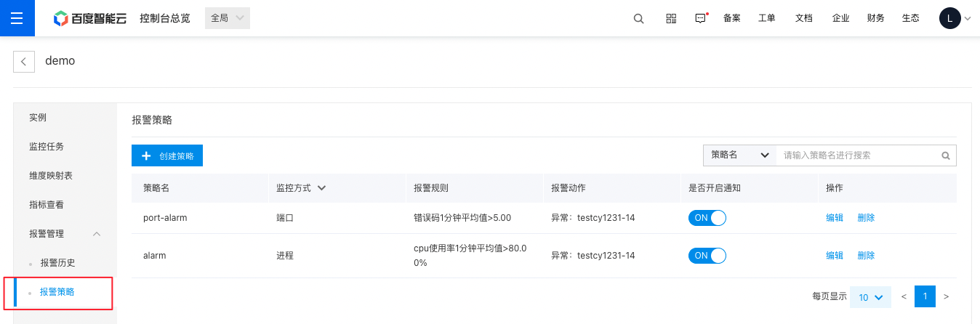
Task: Click the search magnifier in policy search box
Action: point(946,155)
